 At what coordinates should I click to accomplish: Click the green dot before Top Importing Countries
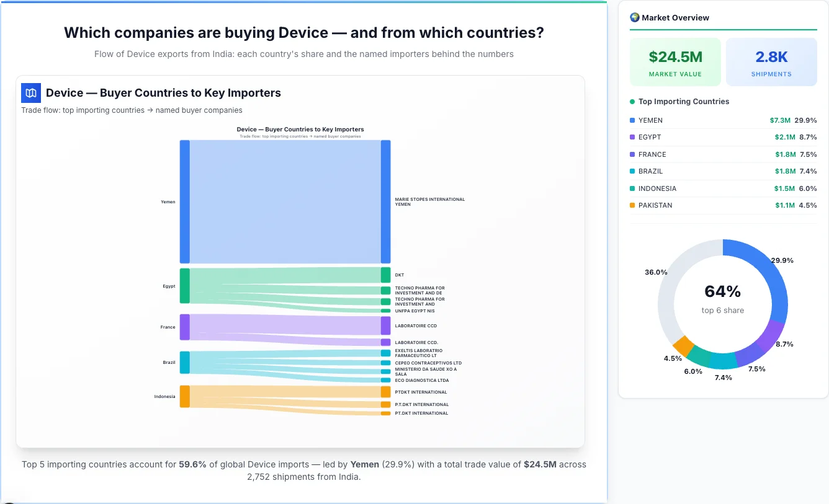pos(634,102)
